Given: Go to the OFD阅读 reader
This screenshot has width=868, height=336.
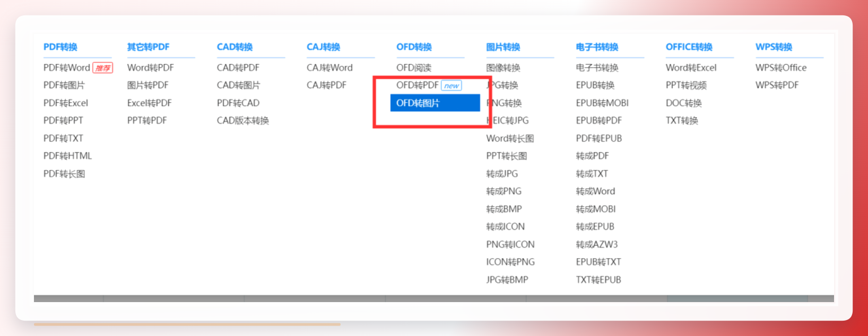Looking at the screenshot, I should pos(414,68).
